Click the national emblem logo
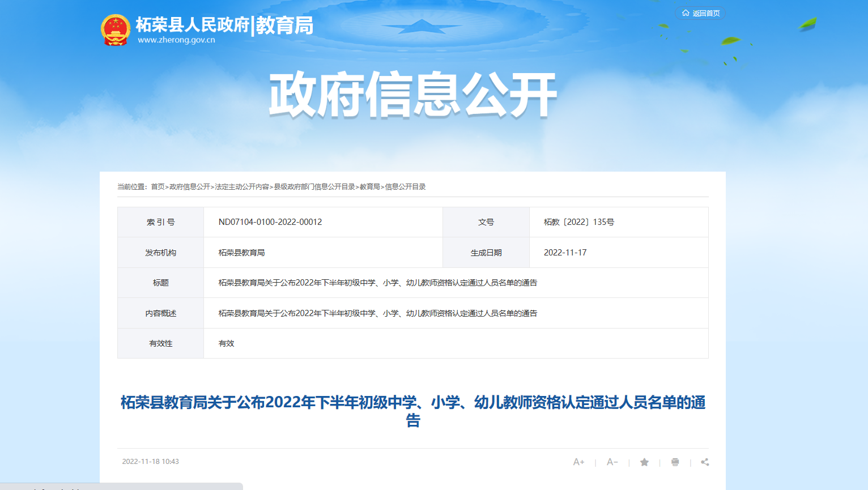This screenshot has width=868, height=490. [116, 30]
